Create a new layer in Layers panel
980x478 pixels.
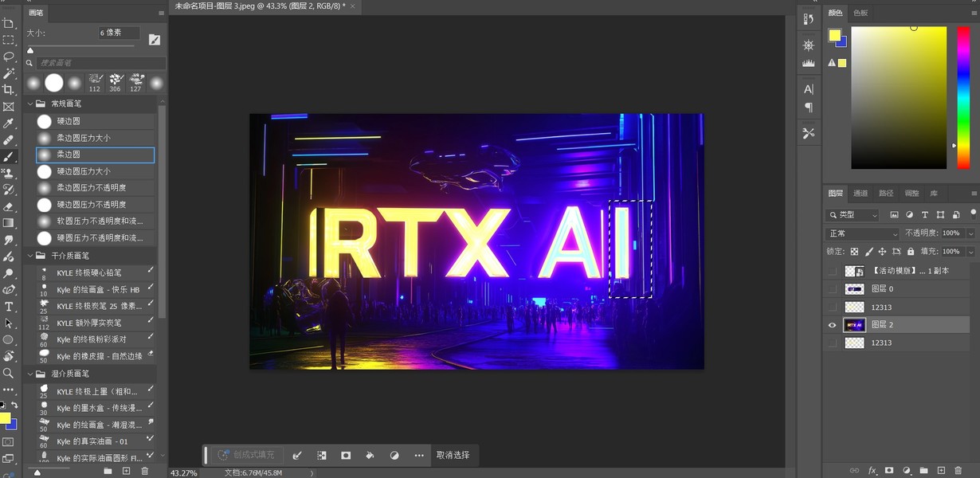tap(941, 471)
